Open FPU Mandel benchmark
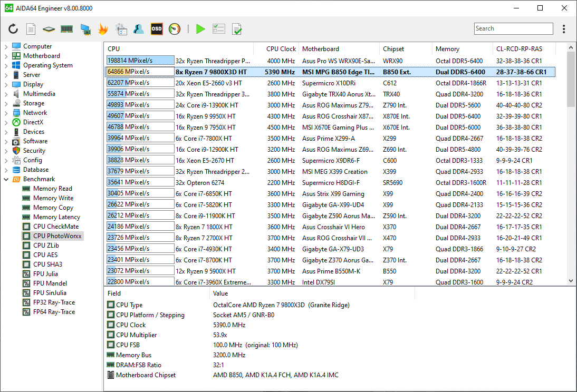 pyautogui.click(x=50, y=283)
